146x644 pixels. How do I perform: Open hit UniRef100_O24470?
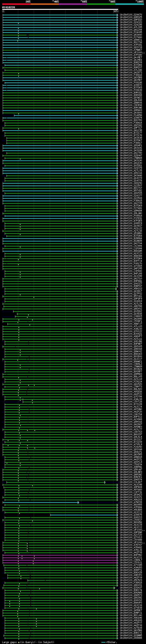131,15
